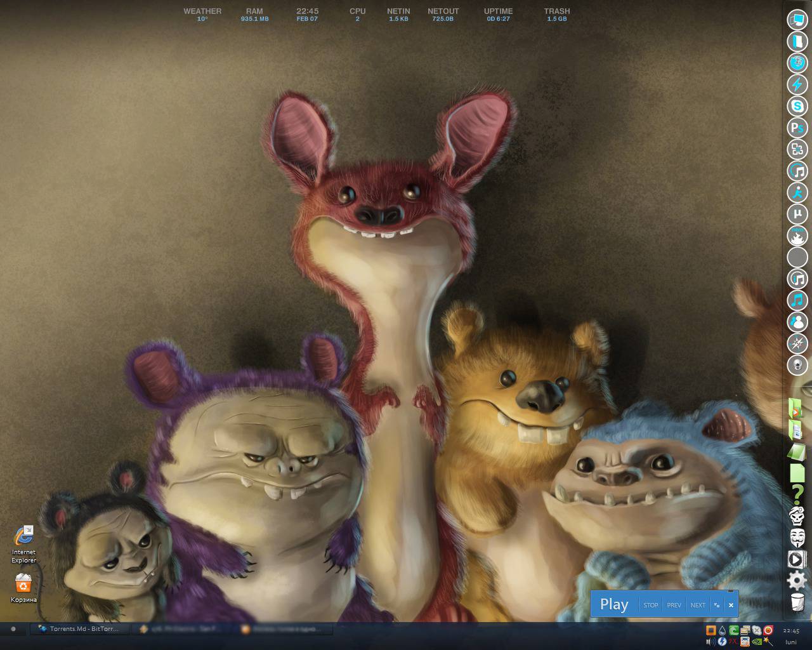
Task: Open the green documents folder in dock
Action: [796, 430]
